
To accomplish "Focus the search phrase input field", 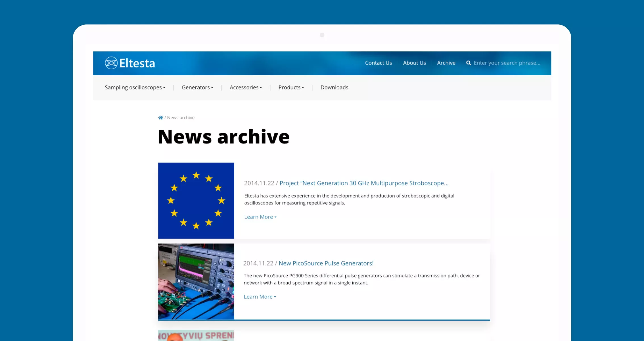I will pos(507,63).
